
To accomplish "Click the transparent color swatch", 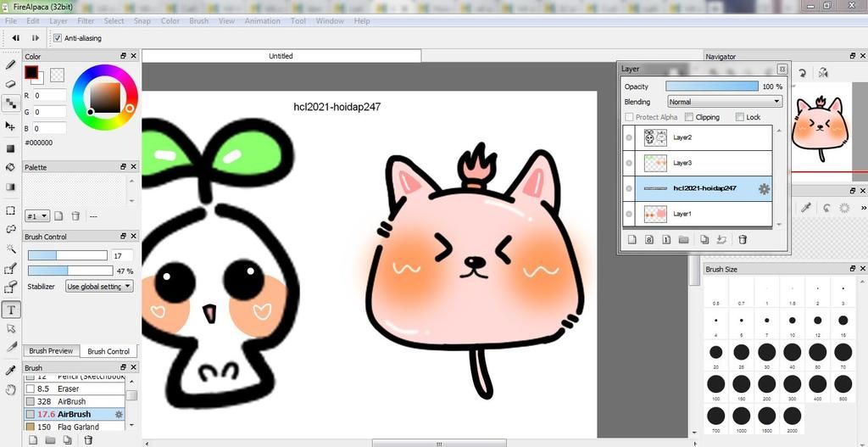I will 57,75.
